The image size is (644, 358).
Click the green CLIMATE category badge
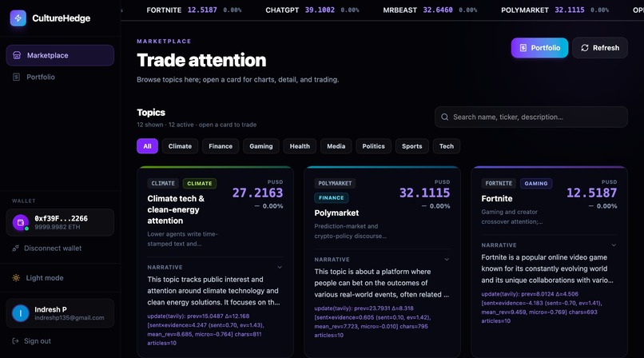(200, 184)
